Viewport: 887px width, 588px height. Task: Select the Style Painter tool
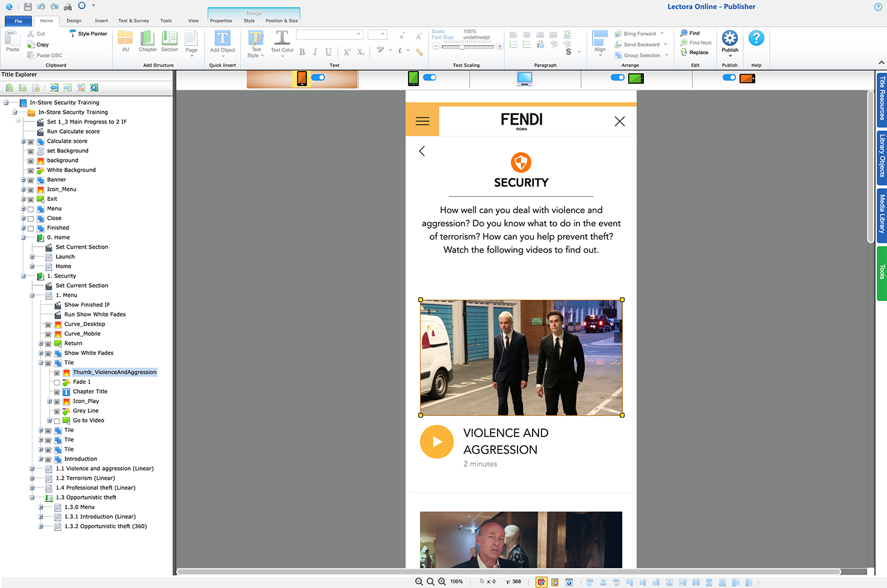coord(88,34)
